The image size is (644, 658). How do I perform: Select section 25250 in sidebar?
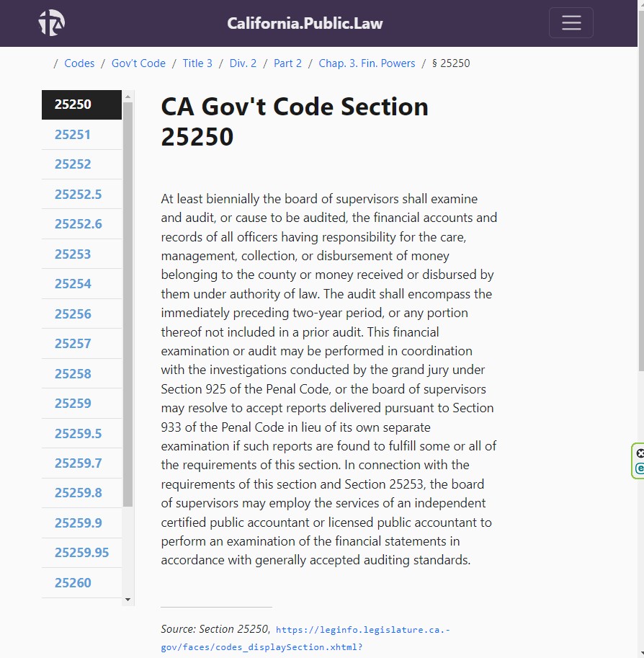point(82,105)
